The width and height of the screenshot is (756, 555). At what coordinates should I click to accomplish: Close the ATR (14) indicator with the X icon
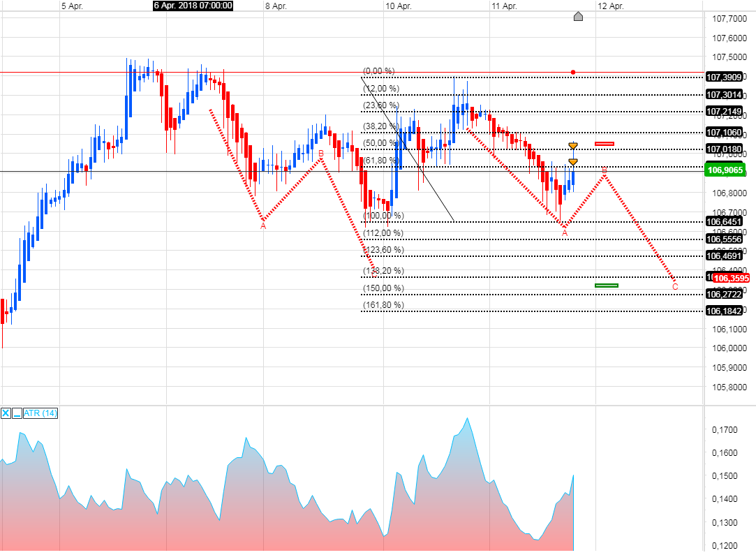click(6, 413)
